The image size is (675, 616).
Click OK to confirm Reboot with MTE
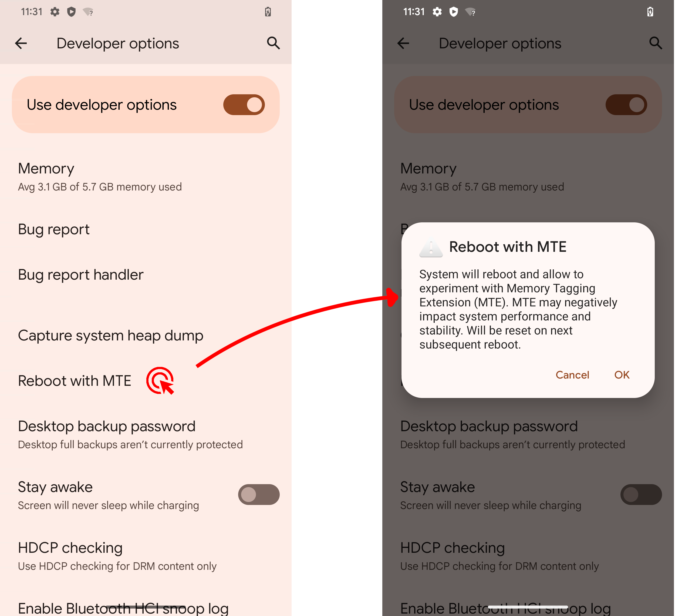(x=622, y=375)
